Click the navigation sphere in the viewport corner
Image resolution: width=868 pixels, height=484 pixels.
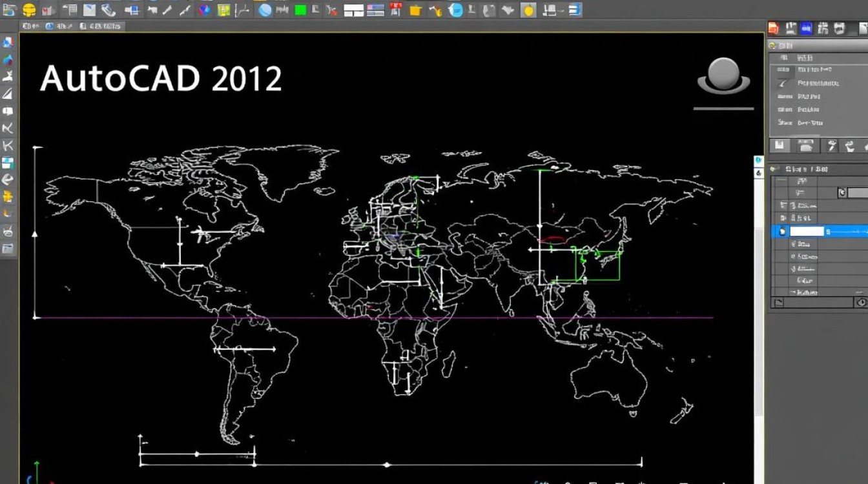[723, 76]
